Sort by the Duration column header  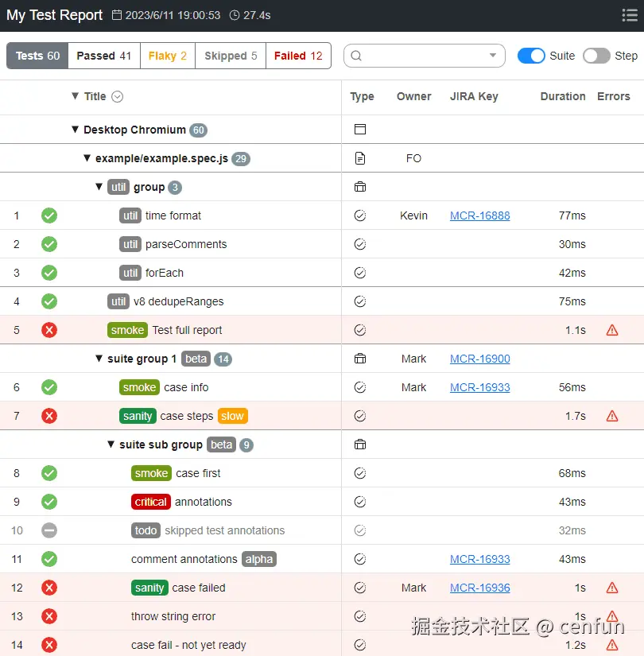point(563,96)
